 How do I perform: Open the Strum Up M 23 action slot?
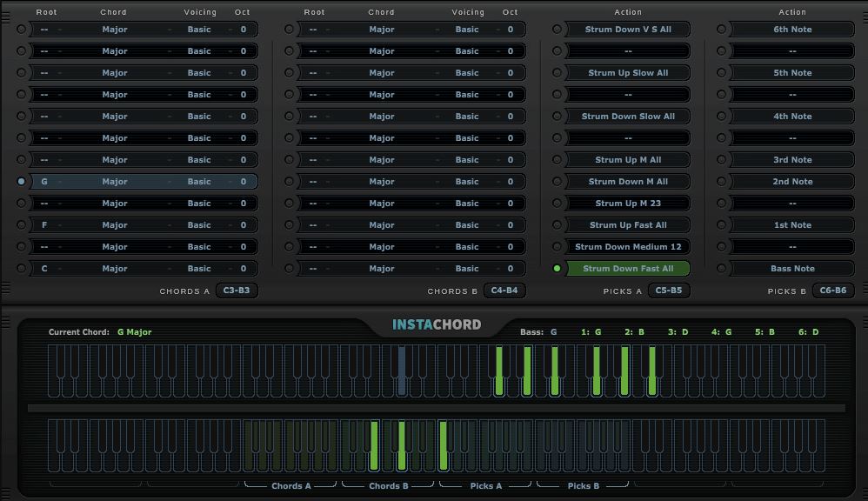click(628, 204)
